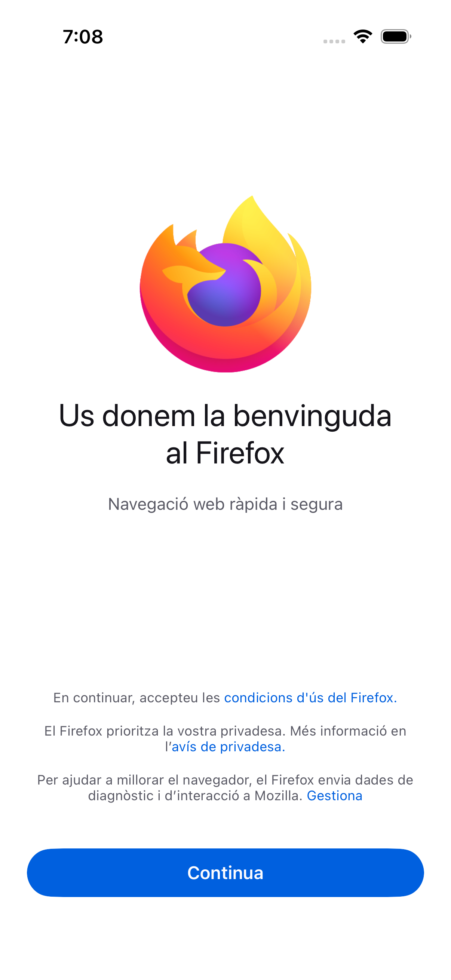Screen dimensions: 451x980
Task: Tap the battery indicator icon
Action: 396,37
